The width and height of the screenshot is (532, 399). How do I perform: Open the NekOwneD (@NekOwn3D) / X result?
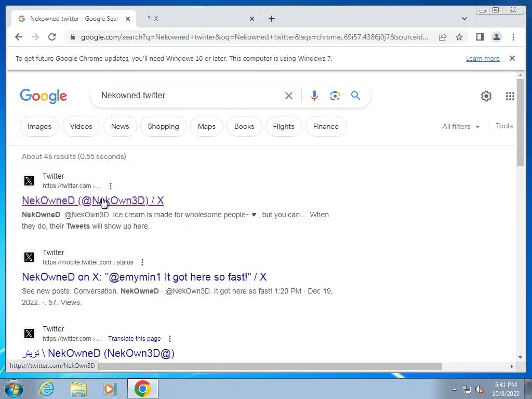coord(93,201)
